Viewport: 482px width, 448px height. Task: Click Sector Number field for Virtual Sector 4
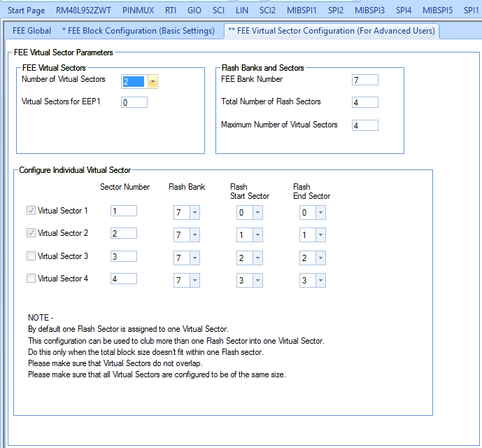[x=124, y=279]
